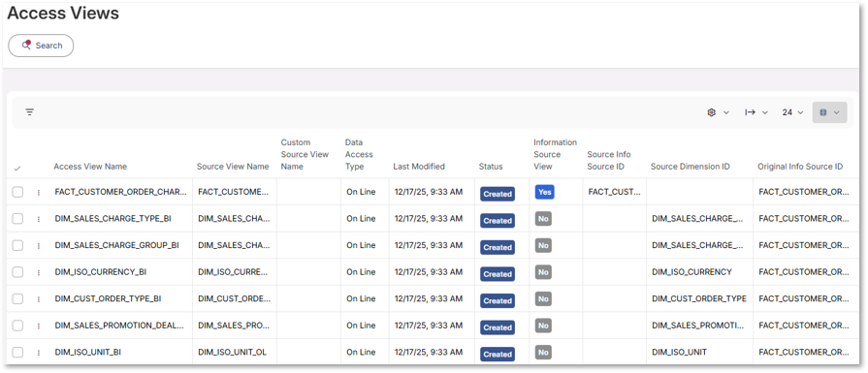Select the DIM_ISO_CURRENCY_BI name cell
This screenshot has width=868, height=373.
click(101, 272)
